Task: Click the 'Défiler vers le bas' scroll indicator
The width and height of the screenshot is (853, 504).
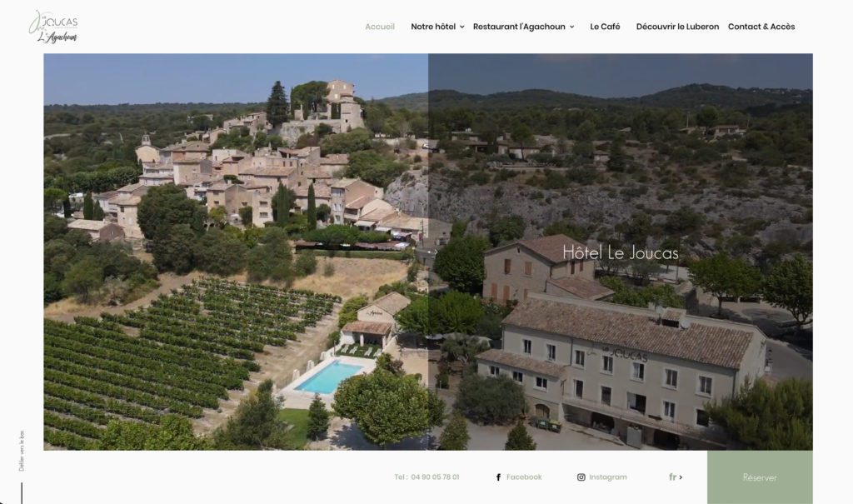Action: pyautogui.click(x=22, y=451)
